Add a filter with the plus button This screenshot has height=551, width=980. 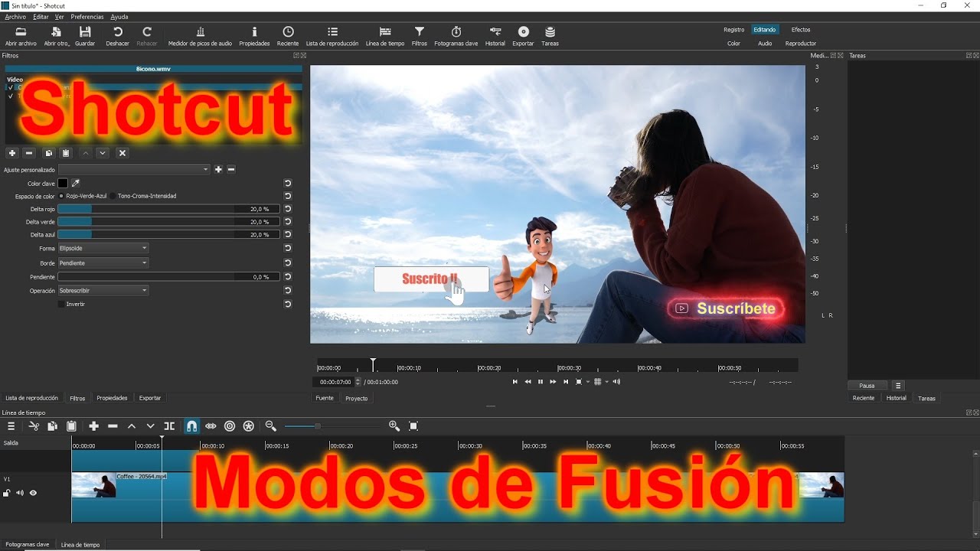12,153
